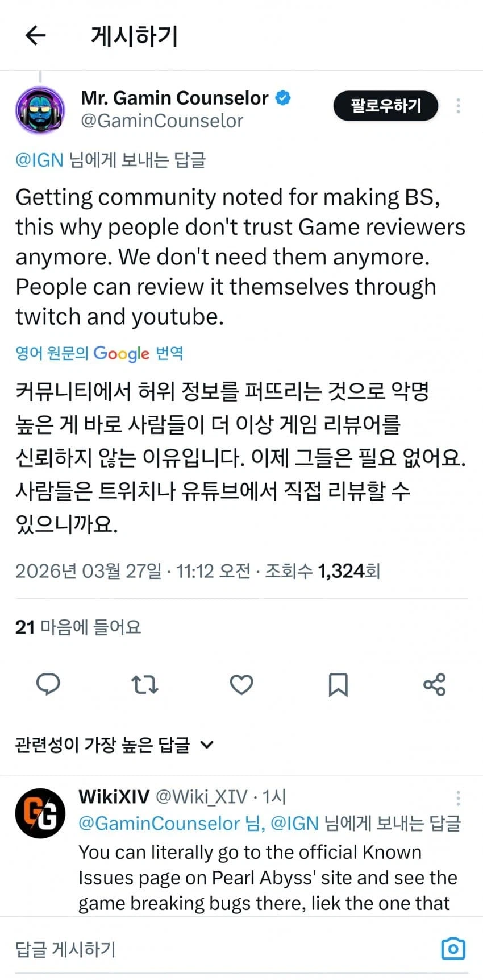This screenshot has width=483, height=980.
Task: Open Mr. Gamin Counselor's profile picture
Action: pyautogui.click(x=40, y=109)
